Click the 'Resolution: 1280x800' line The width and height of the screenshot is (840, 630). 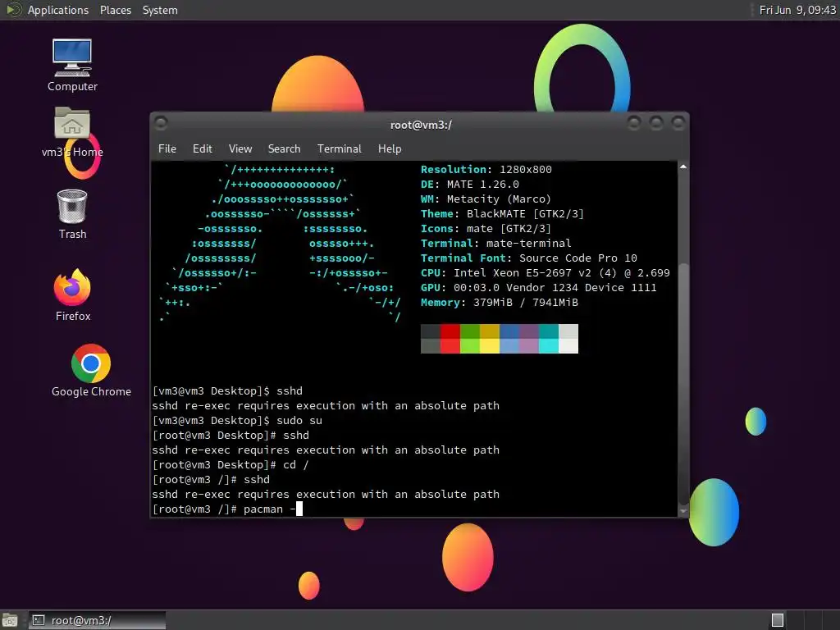coord(486,169)
